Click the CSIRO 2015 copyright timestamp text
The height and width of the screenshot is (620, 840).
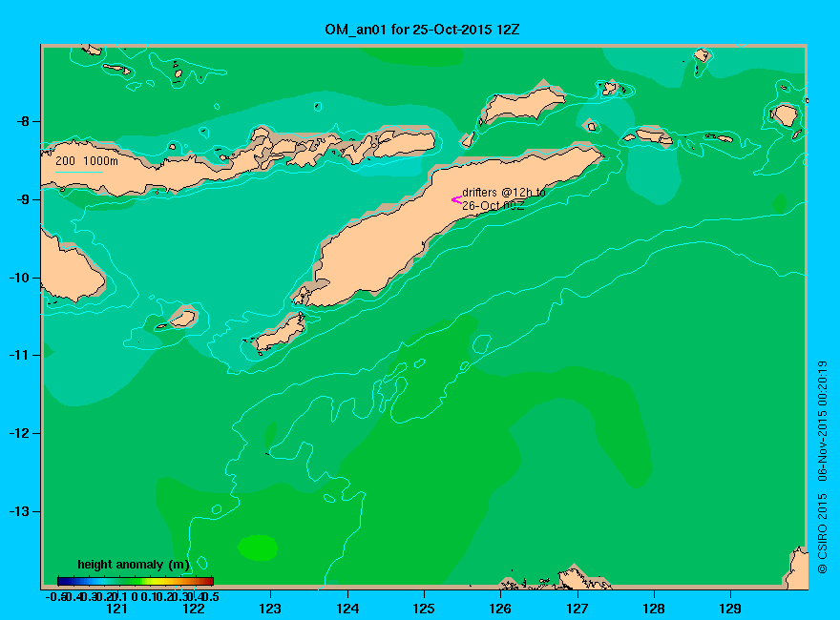pyautogui.click(x=822, y=466)
